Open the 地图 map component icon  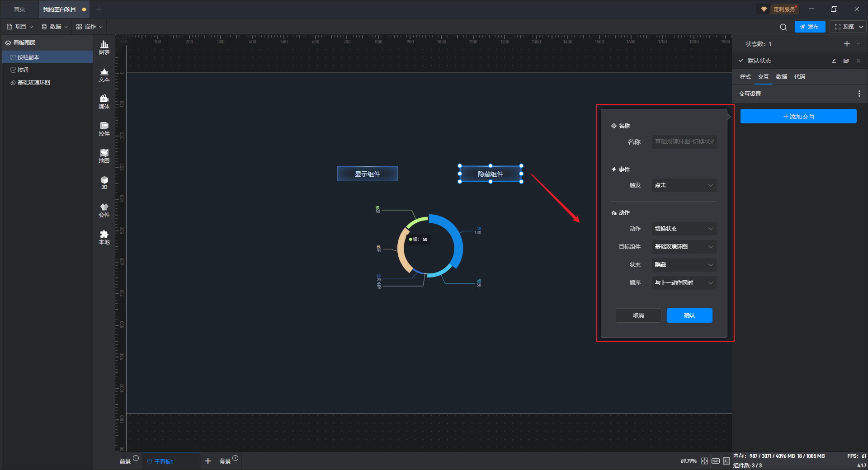pyautogui.click(x=104, y=156)
